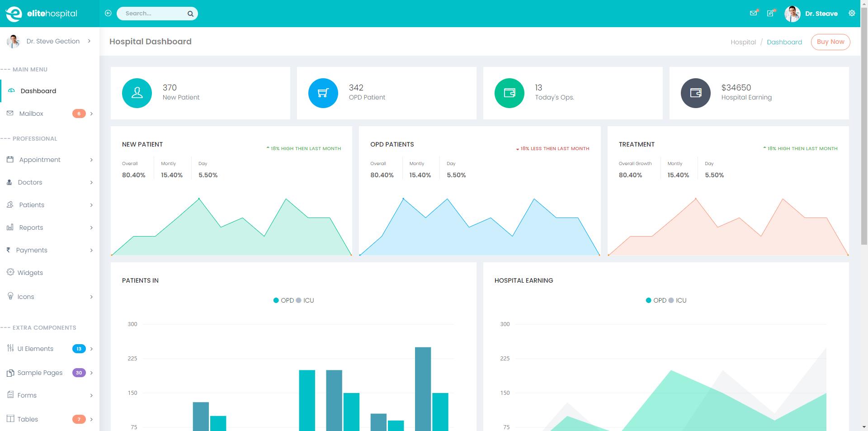Open the Mailbox menu item
Image resolution: width=868 pixels, height=431 pixels.
tap(50, 114)
